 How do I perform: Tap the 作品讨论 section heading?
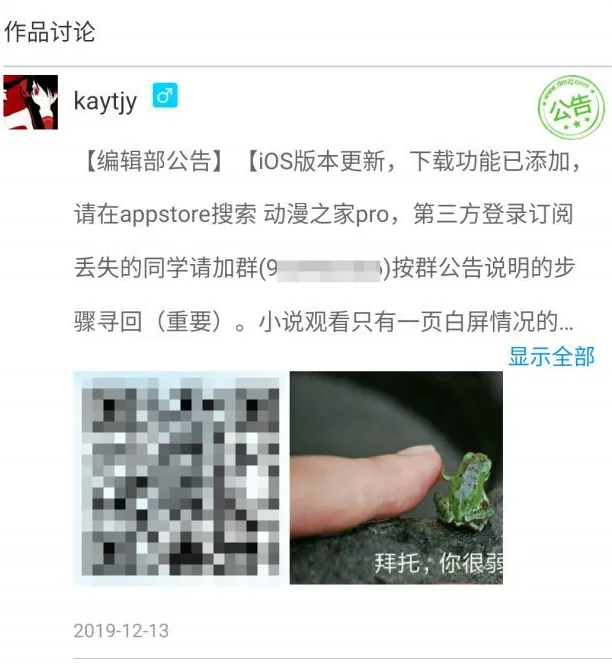[x=50, y=32]
